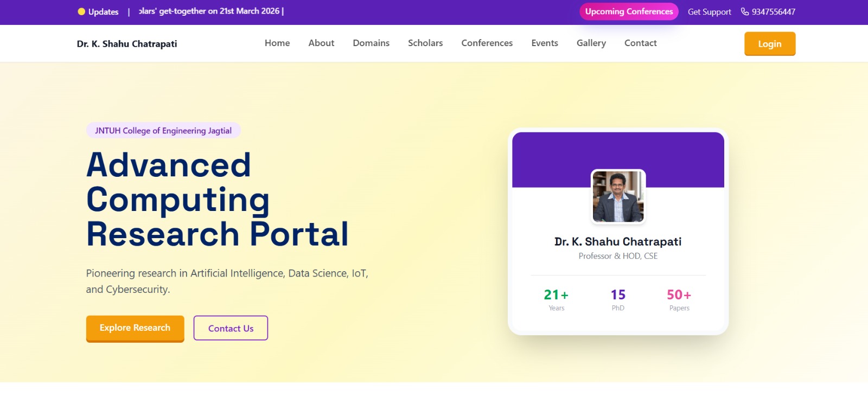
Task: Click the card's Dr. K. Shahu Chatrapati name
Action: [618, 241]
